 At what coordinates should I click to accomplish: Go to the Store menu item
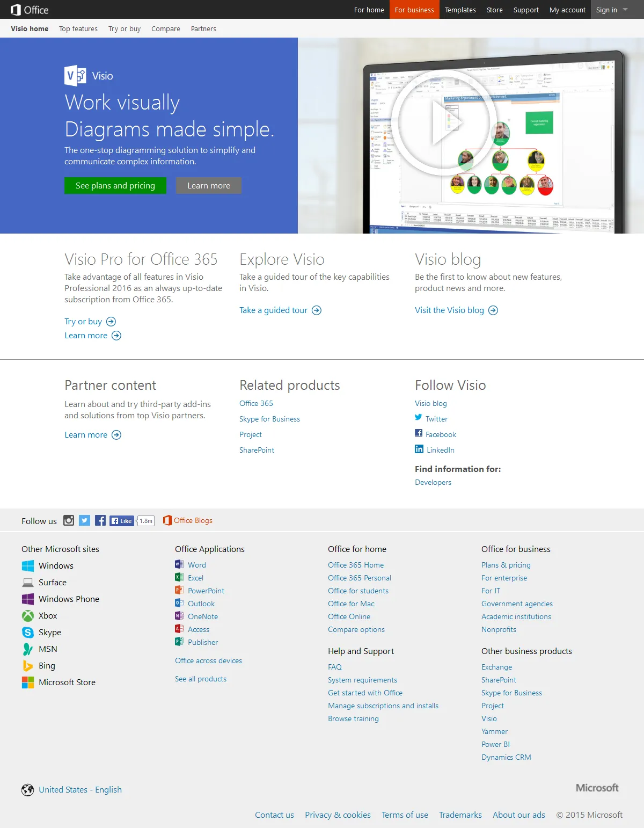point(495,10)
